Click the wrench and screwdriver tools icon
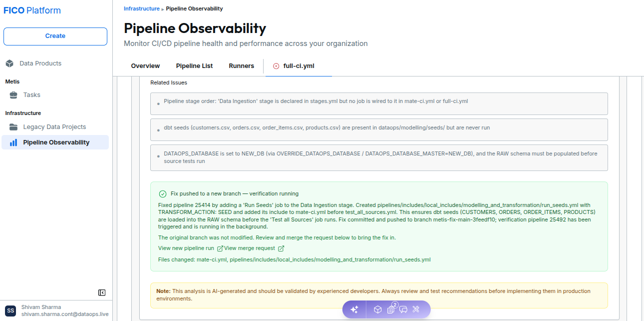Screen dimensions: 644x321 coord(416,309)
